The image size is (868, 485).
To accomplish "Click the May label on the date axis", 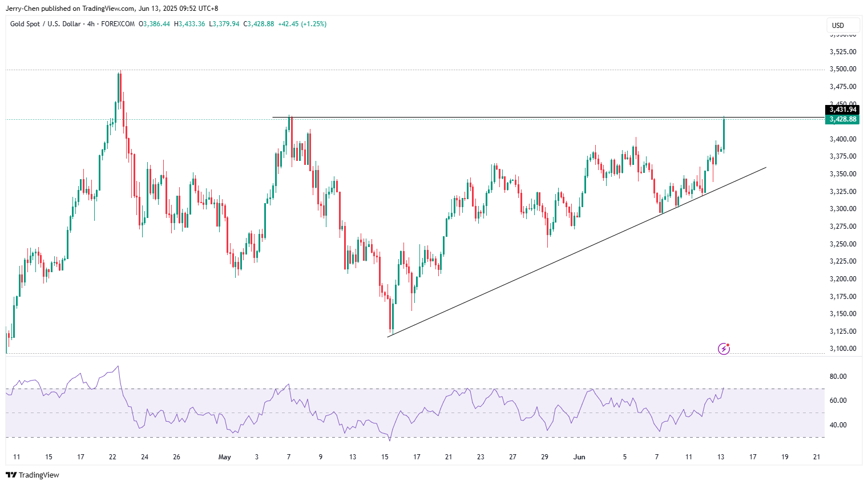I will click(225, 457).
